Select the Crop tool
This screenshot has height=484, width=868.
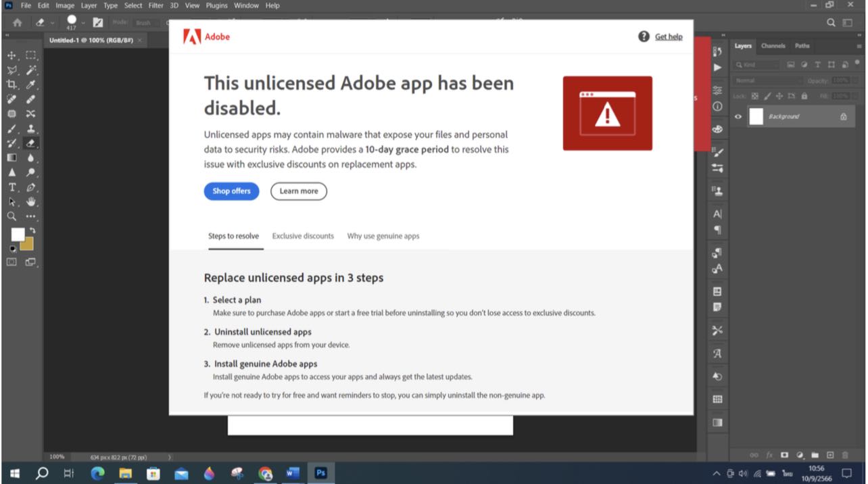[x=12, y=85]
